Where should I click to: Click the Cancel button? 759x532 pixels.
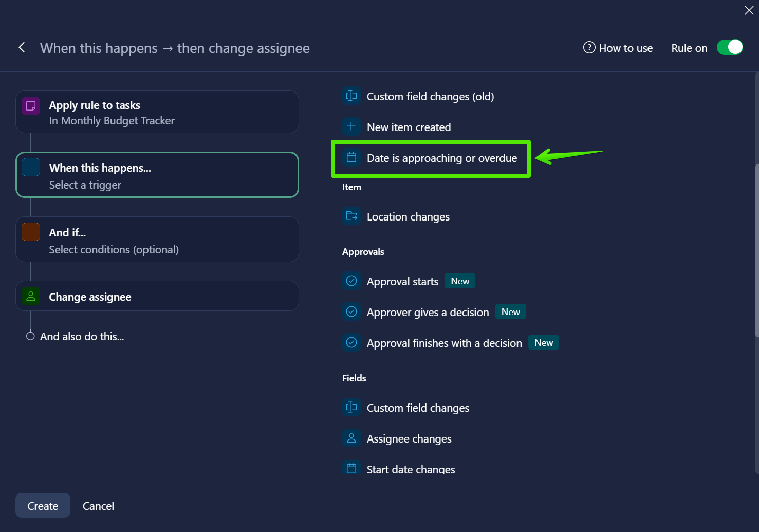98,506
